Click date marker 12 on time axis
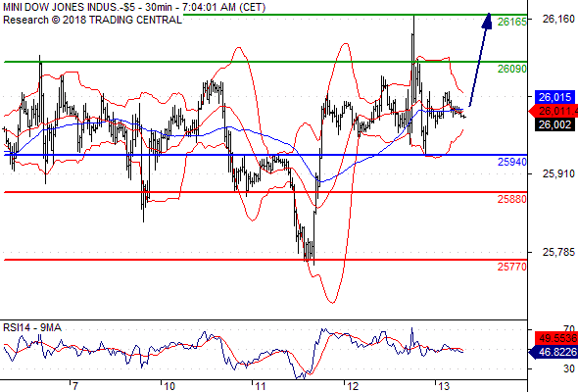This screenshot has width=578, height=392. [353, 386]
